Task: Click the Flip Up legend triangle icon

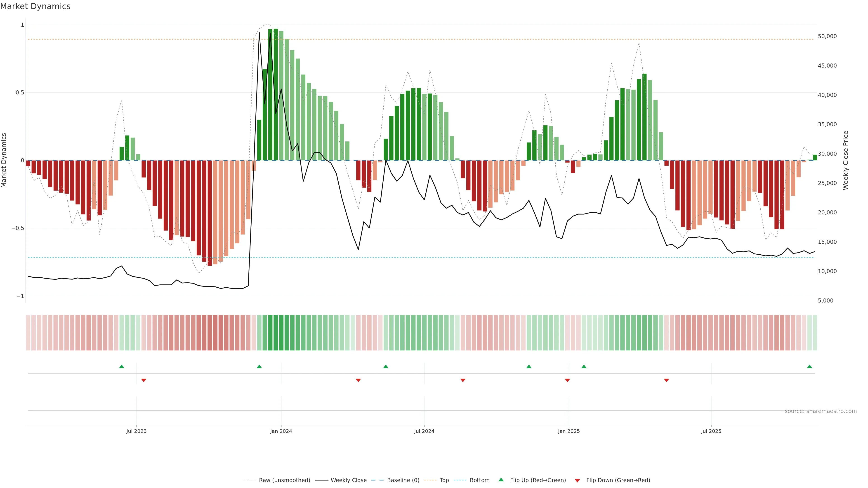Action: coord(501,480)
